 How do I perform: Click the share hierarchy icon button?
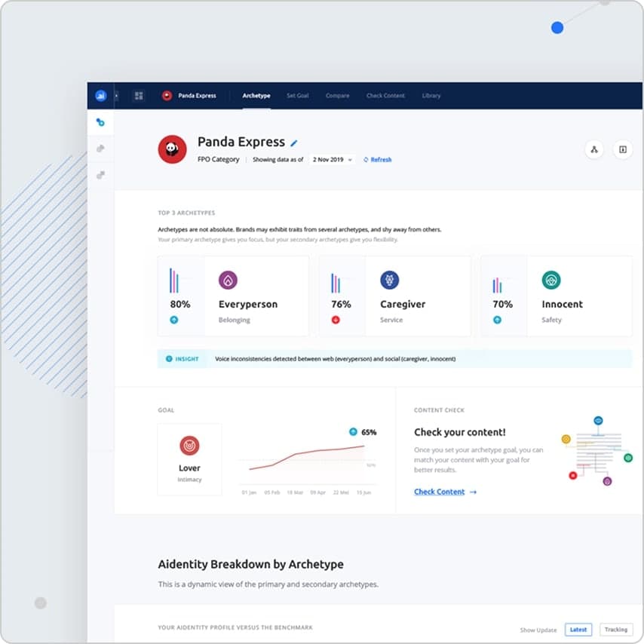[x=594, y=149]
